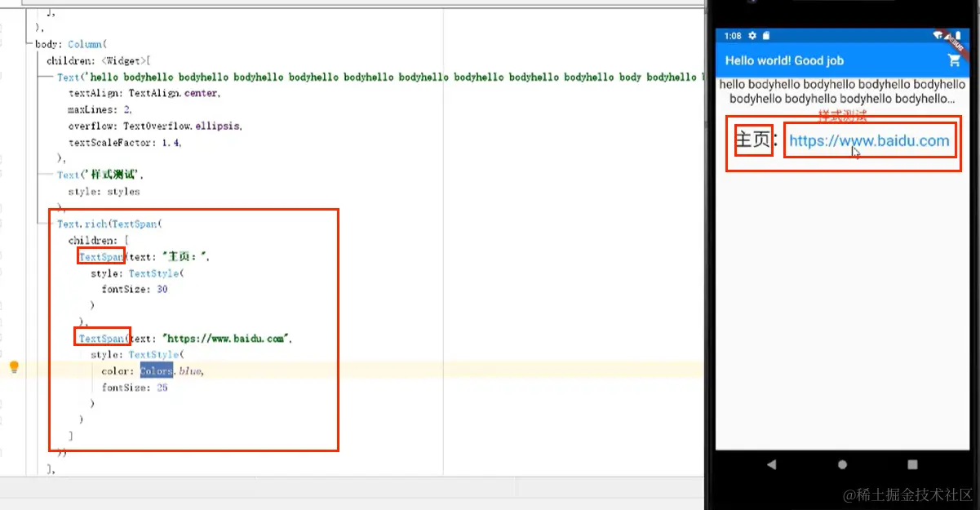Click the TextSpan with text '主页:' in code

144,256
